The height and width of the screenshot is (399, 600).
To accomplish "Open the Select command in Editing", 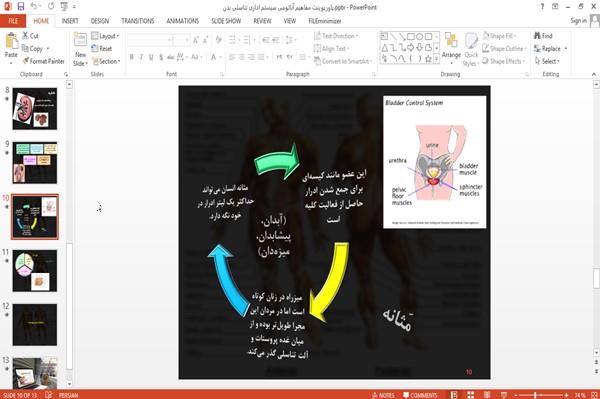I will tap(547, 61).
